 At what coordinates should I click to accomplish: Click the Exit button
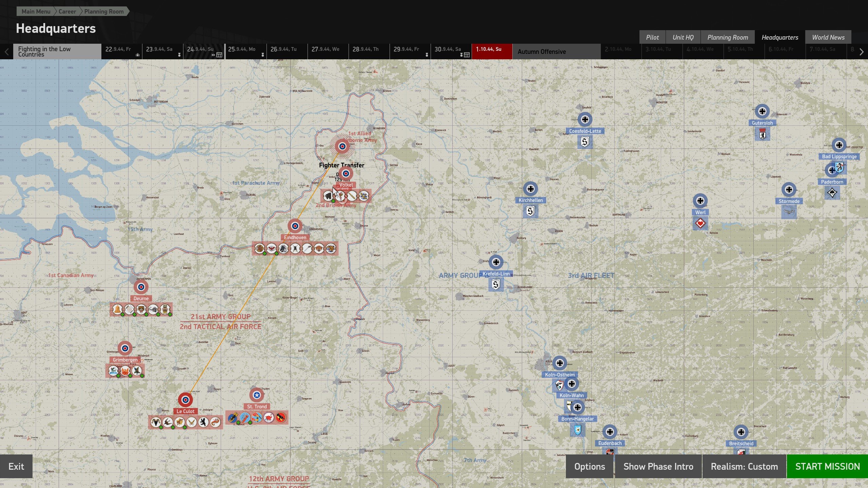click(x=16, y=466)
